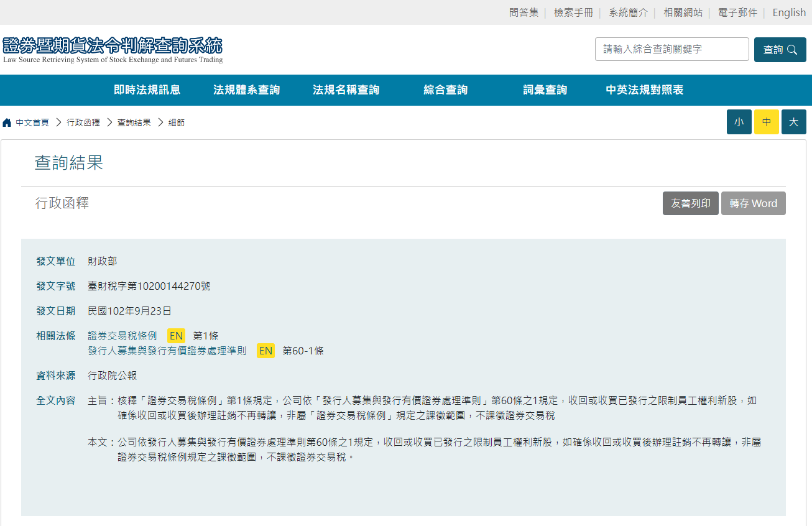
Task: Go to 中文首頁 in breadcrumb
Action: point(32,122)
